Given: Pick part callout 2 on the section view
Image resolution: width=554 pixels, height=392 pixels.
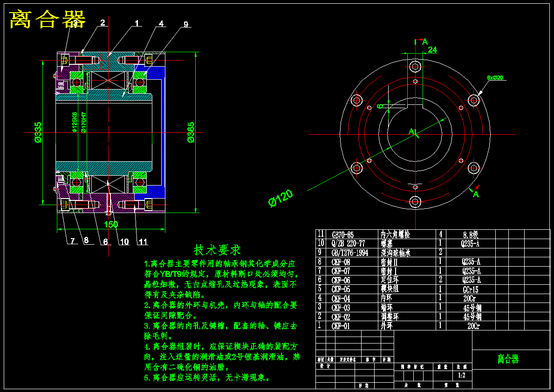Looking at the screenshot, I should 103,23.
